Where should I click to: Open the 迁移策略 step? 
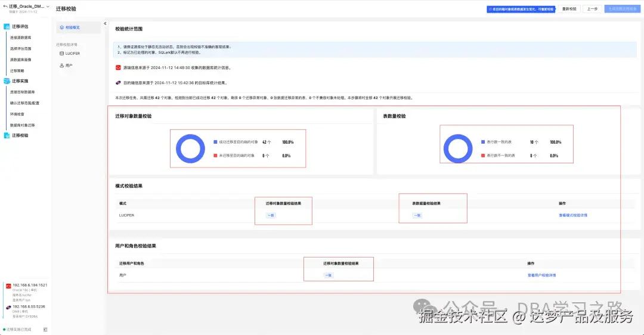pyautogui.click(x=17, y=70)
